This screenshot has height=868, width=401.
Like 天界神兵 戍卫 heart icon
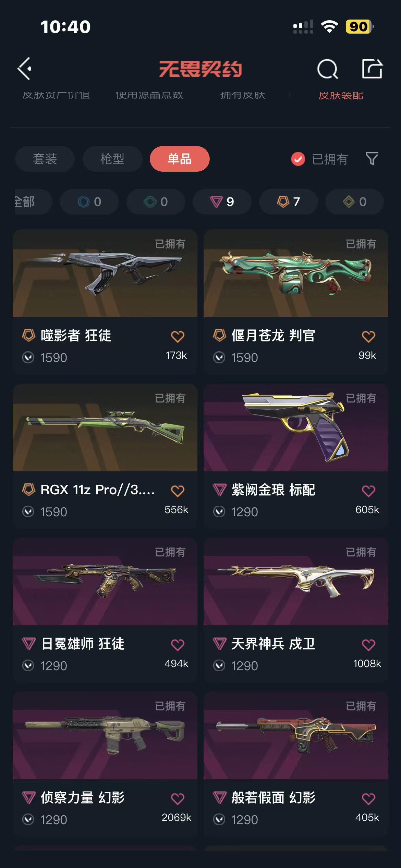[x=368, y=644]
